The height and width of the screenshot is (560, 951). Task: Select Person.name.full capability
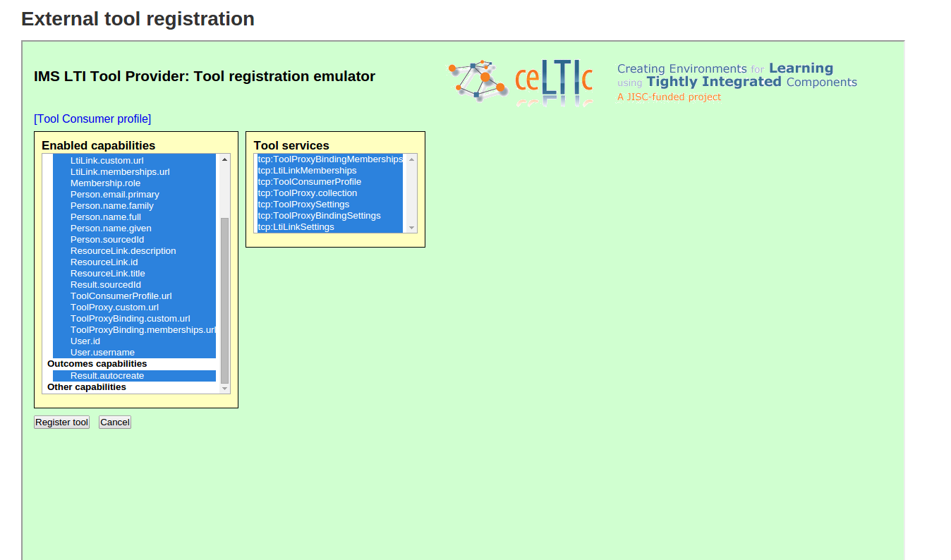coord(134,217)
